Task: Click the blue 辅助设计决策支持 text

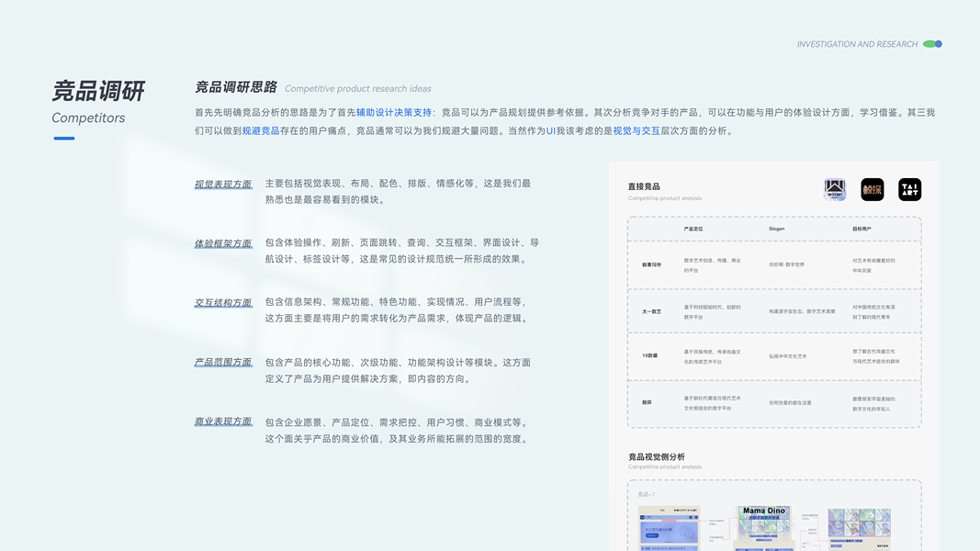Action: point(394,112)
